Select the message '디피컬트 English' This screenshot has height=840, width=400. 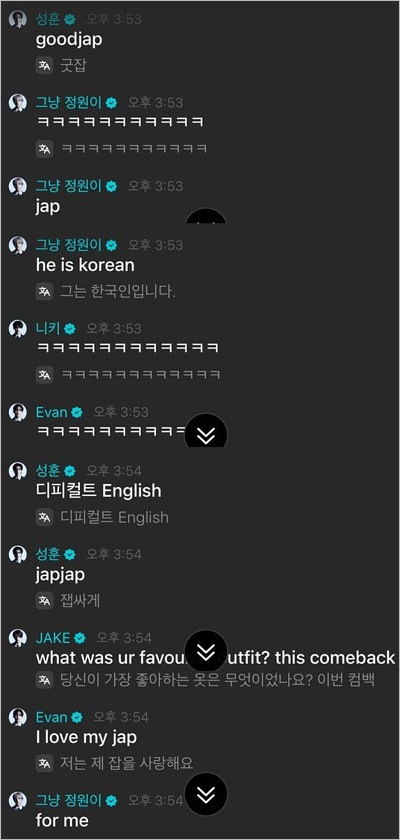(99, 491)
